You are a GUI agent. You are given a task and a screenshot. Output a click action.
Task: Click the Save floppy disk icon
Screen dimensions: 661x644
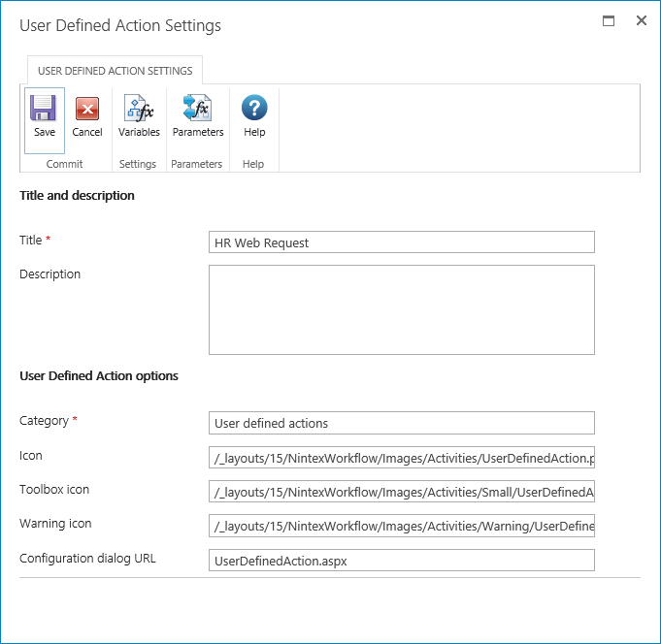click(x=44, y=108)
